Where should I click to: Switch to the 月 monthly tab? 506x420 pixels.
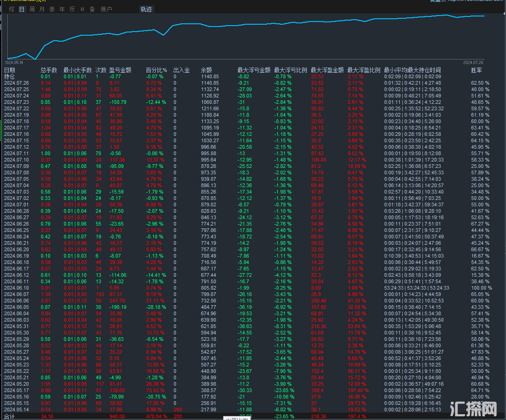pyautogui.click(x=42, y=9)
